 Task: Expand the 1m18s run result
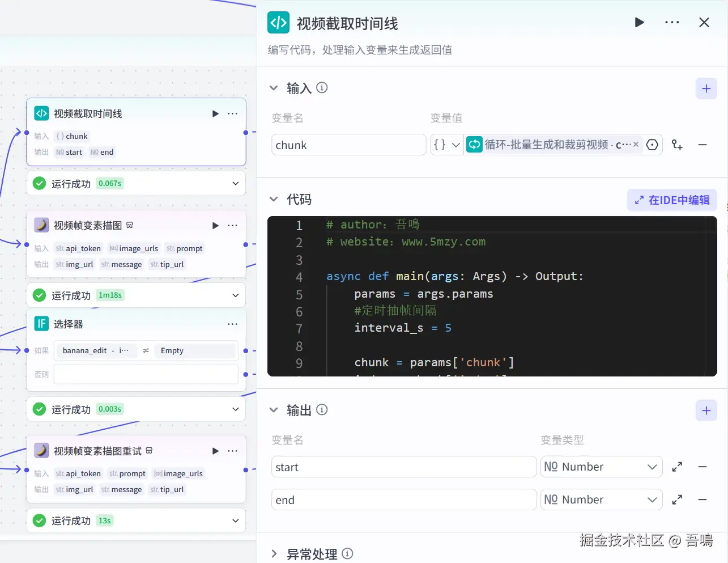(x=236, y=295)
